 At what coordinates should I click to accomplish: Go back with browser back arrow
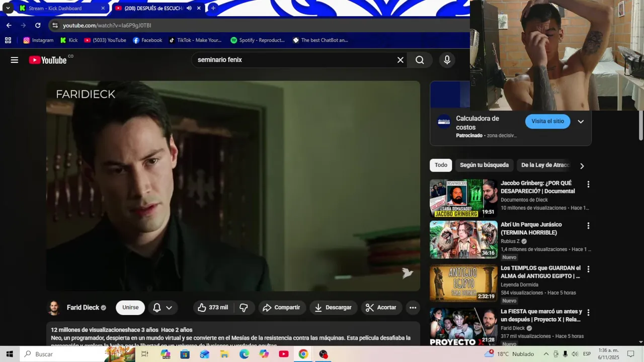[x=9, y=25]
